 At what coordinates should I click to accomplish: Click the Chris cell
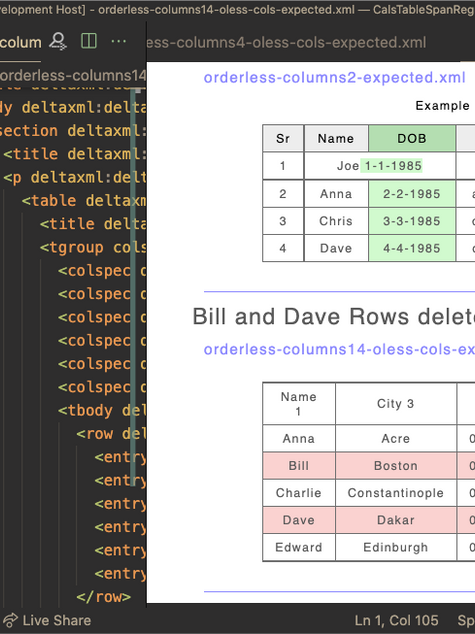[336, 221]
